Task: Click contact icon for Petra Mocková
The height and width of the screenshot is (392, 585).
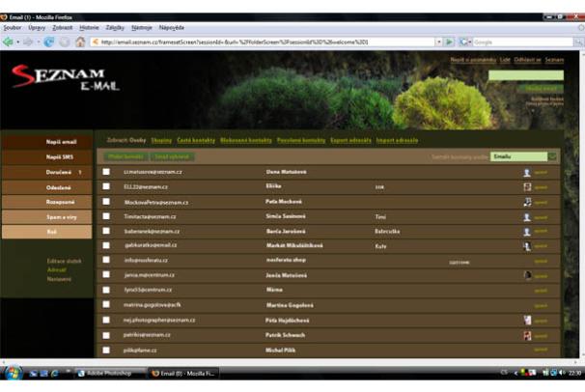Action: [x=526, y=203]
